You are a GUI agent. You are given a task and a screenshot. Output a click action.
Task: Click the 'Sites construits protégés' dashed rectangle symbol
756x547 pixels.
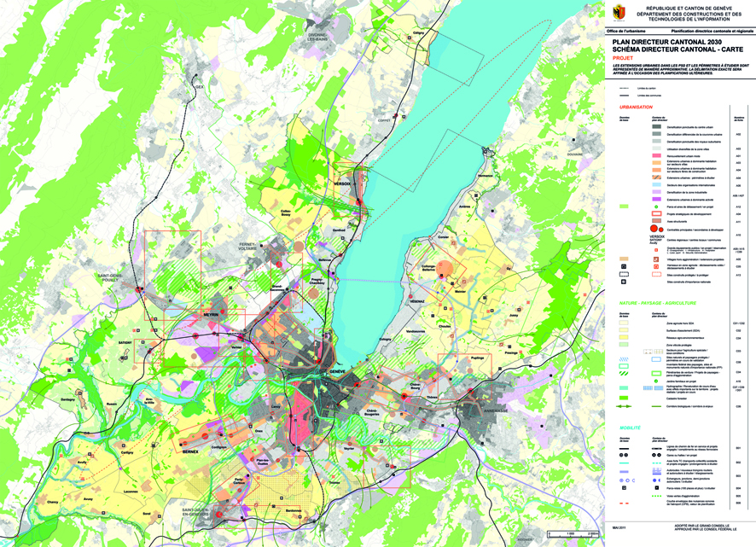pyautogui.click(x=655, y=274)
